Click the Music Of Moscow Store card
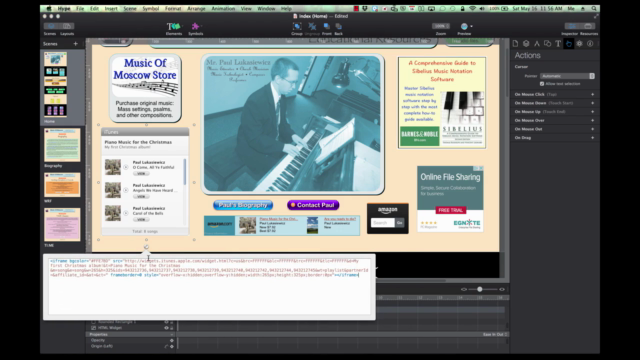Screen dimensions: 640x360 click(x=145, y=88)
